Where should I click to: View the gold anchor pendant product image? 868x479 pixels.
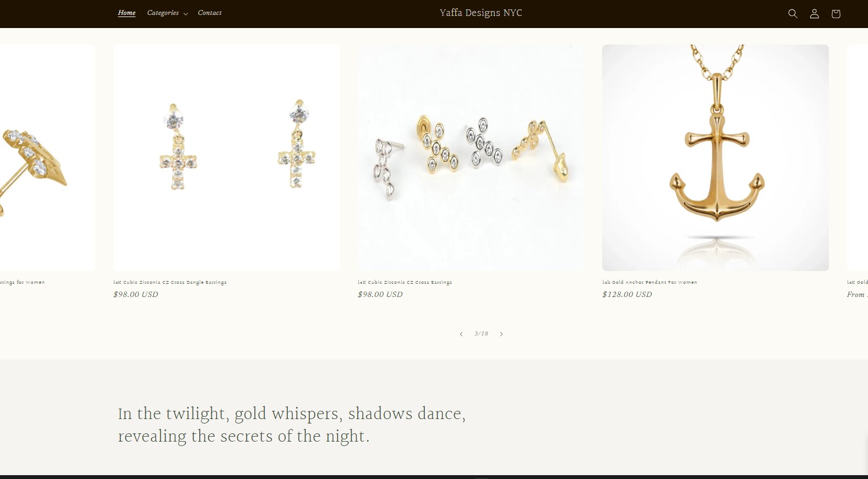[715, 158]
